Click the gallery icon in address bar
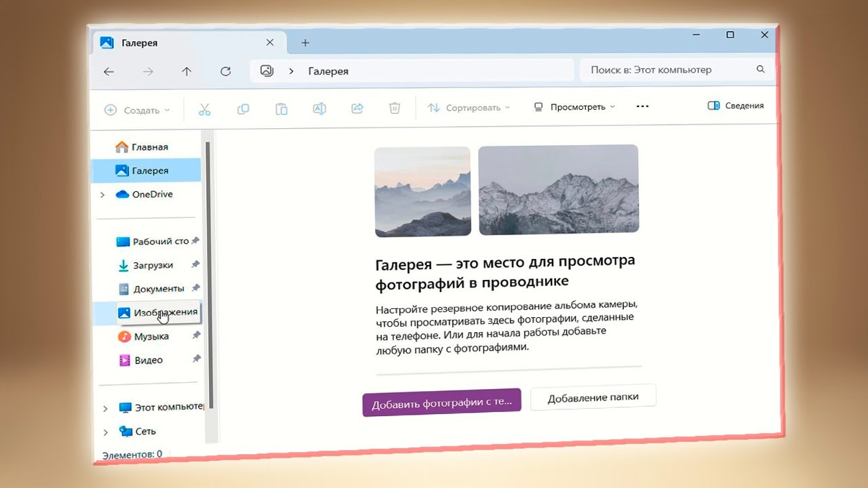 (x=267, y=70)
